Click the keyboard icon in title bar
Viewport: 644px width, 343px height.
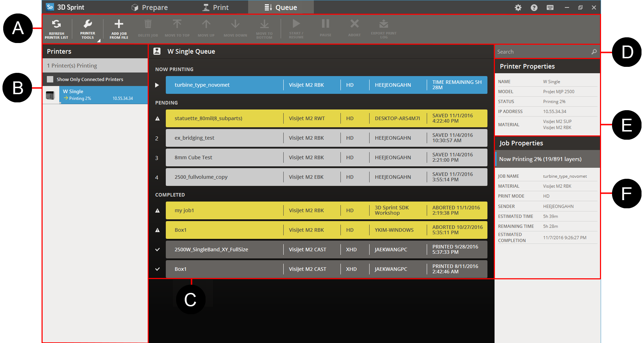click(550, 7)
